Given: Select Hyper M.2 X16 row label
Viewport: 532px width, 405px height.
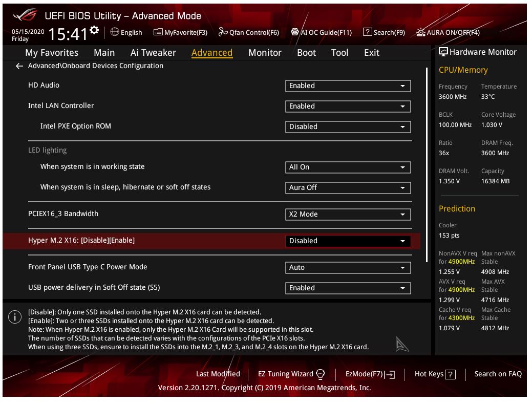Looking at the screenshot, I should 81,241.
